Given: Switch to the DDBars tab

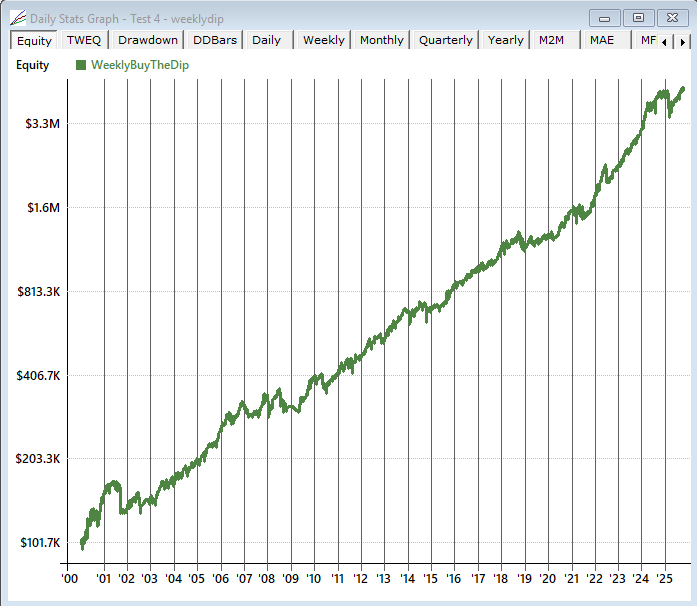Looking at the screenshot, I should pyautogui.click(x=215, y=40).
